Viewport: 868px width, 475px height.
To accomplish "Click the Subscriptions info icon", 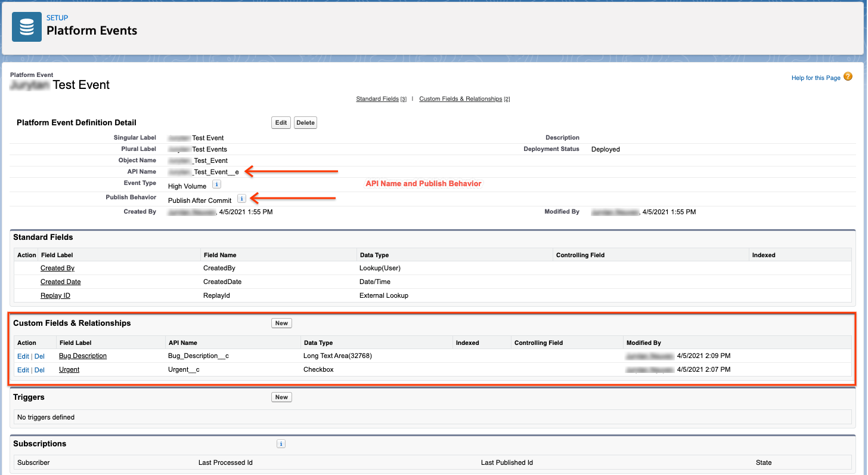I will pos(281,444).
